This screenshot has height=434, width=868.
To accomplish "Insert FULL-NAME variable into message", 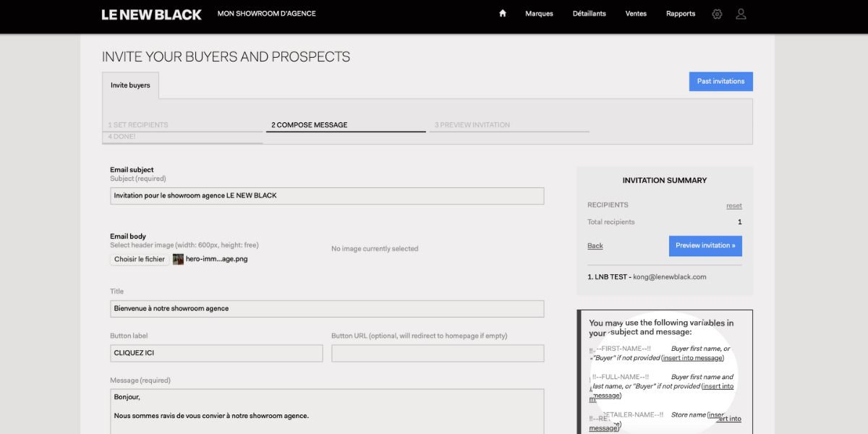I will coord(662,391).
